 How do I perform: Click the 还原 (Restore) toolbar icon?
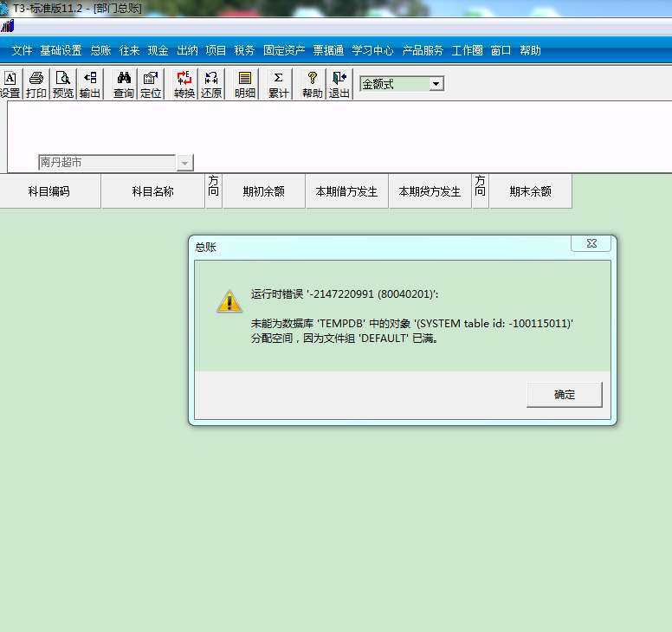point(211,84)
